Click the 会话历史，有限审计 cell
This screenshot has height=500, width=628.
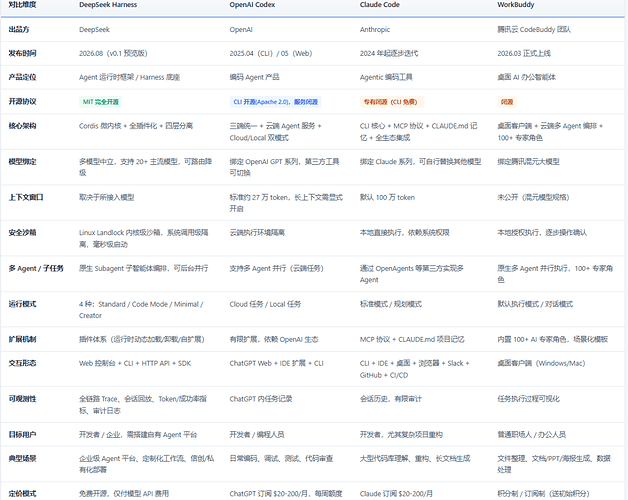(390, 399)
